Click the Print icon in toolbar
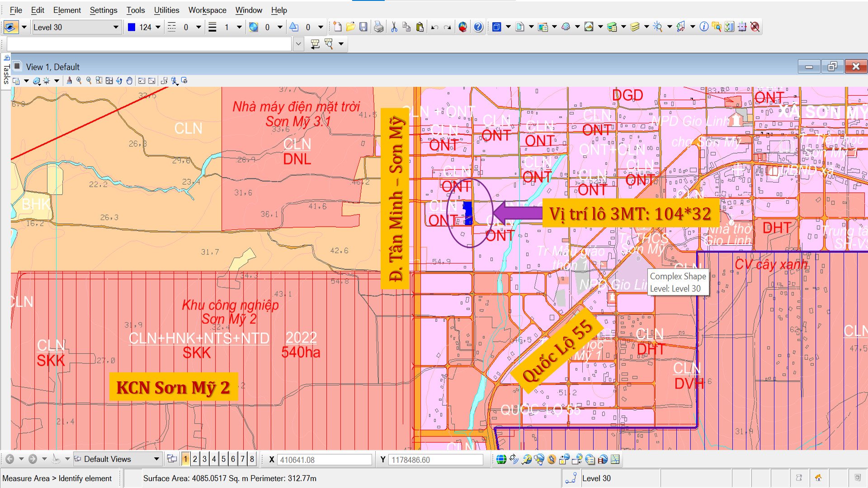Screen dimensions: 868x488 point(378,27)
